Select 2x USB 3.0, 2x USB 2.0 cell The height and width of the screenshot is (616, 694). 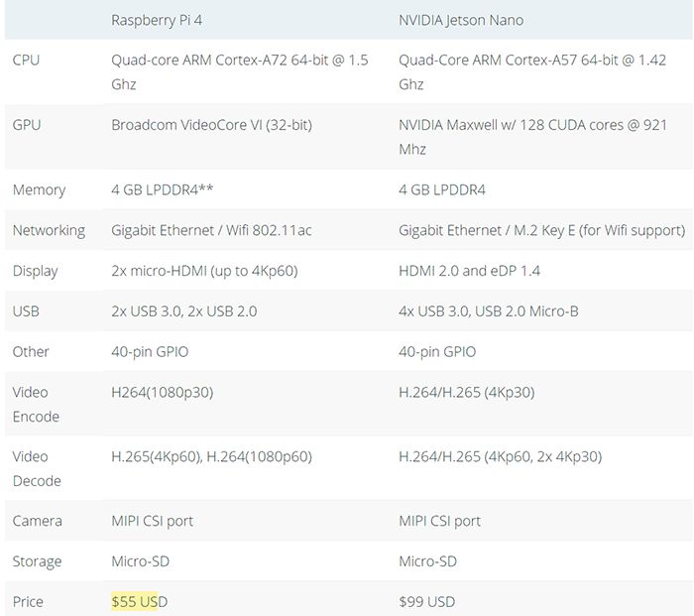[x=183, y=311]
